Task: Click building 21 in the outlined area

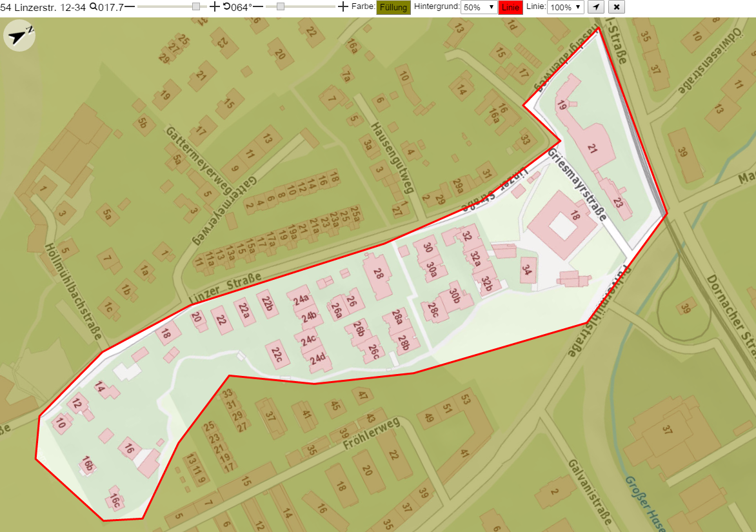Action: (x=593, y=148)
